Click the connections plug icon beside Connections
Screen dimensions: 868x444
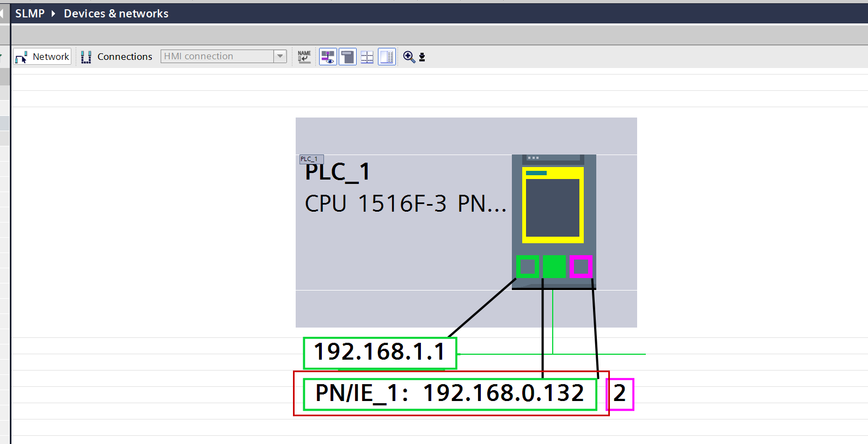[86, 57]
